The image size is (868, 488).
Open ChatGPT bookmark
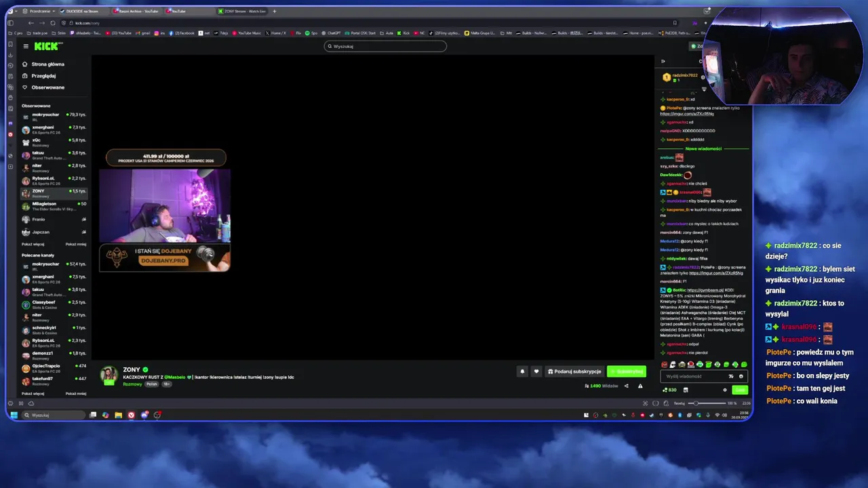click(332, 33)
